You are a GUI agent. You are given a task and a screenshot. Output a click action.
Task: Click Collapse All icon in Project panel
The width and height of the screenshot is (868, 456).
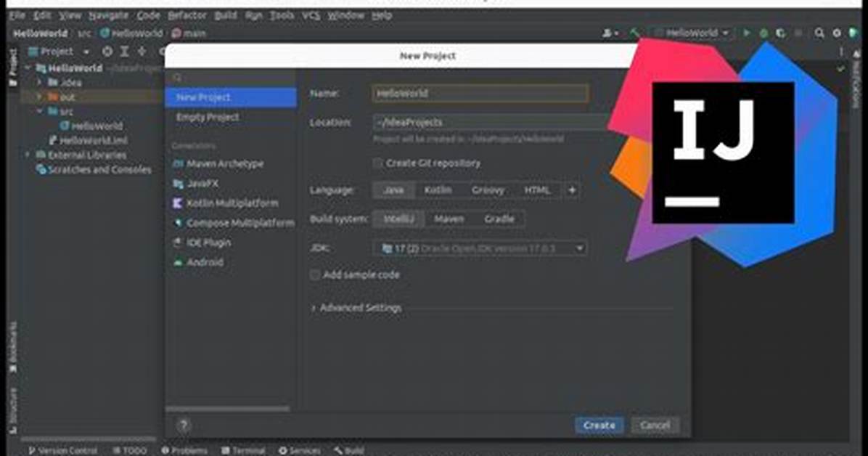pyautogui.click(x=142, y=52)
